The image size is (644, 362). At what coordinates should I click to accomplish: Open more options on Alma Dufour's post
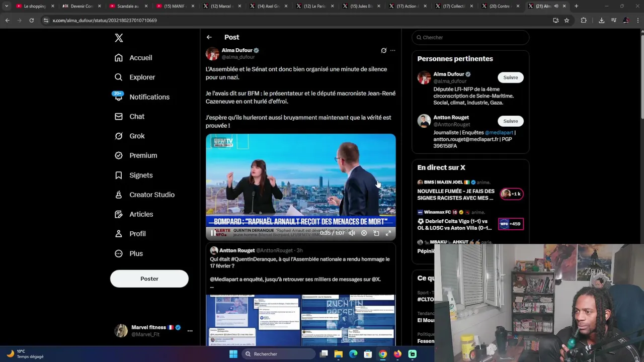click(x=393, y=50)
